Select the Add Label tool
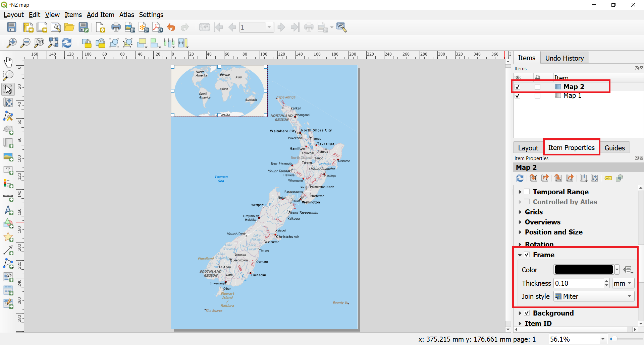Viewport: 644px width, 345px height. point(8,170)
